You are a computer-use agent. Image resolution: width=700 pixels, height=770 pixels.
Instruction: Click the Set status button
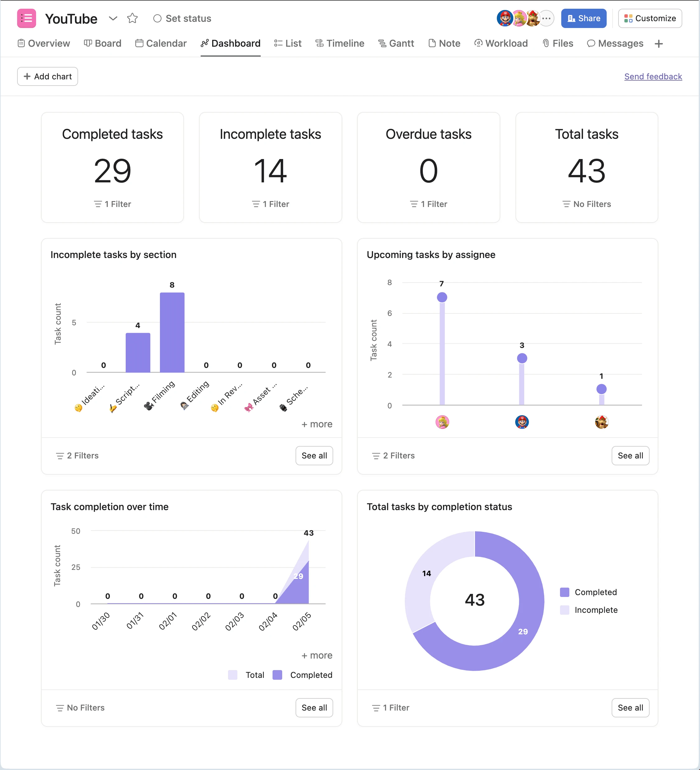point(182,18)
